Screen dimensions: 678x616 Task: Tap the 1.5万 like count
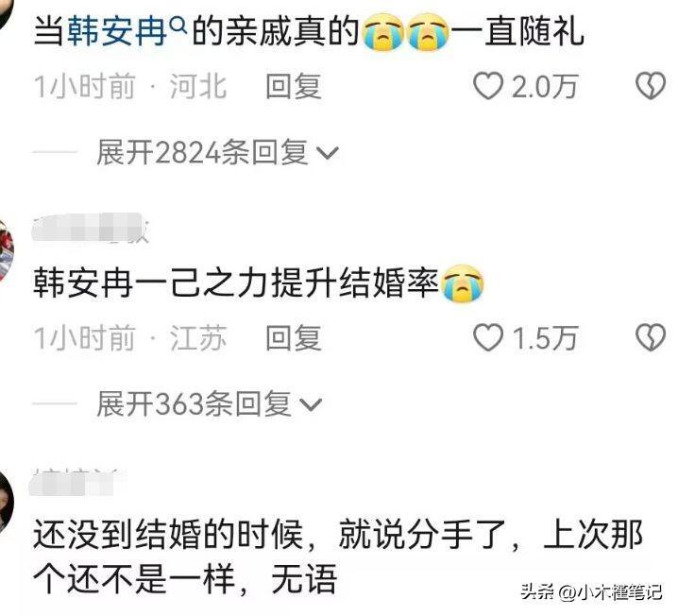545,338
